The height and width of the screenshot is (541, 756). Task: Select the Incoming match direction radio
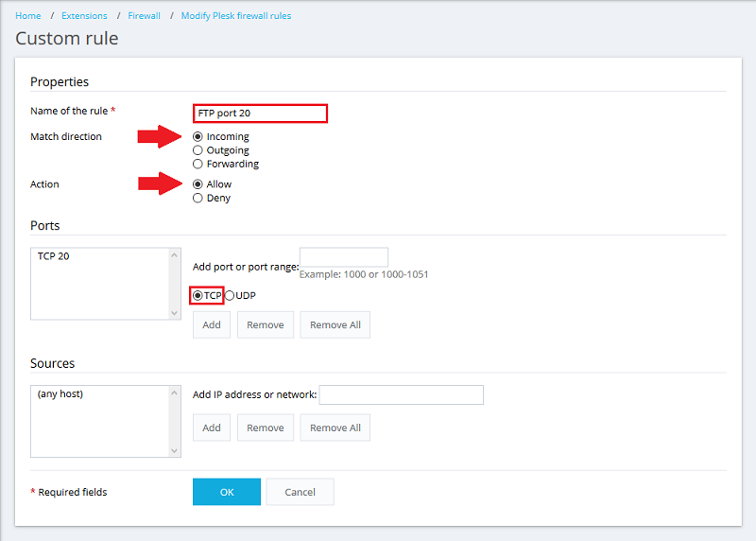pos(198,136)
